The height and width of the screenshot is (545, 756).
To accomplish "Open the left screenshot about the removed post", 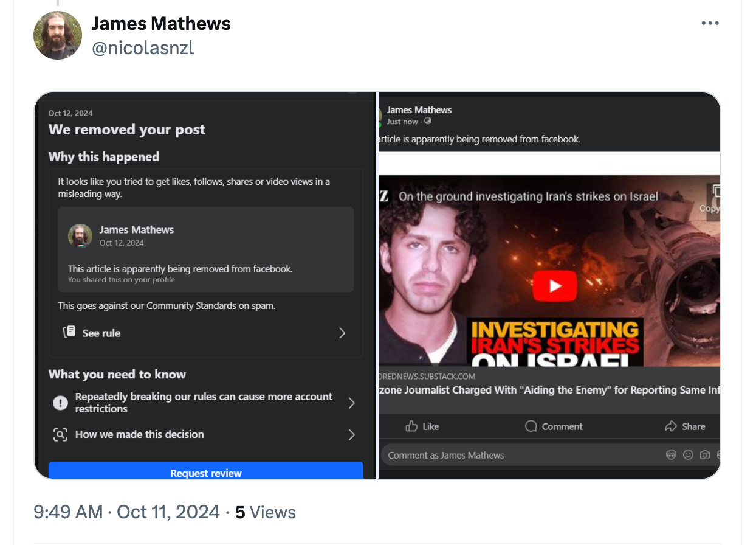I will pos(205,285).
